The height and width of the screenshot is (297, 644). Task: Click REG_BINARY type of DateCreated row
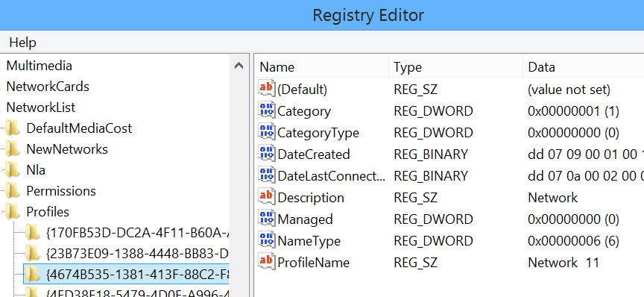coord(431,154)
